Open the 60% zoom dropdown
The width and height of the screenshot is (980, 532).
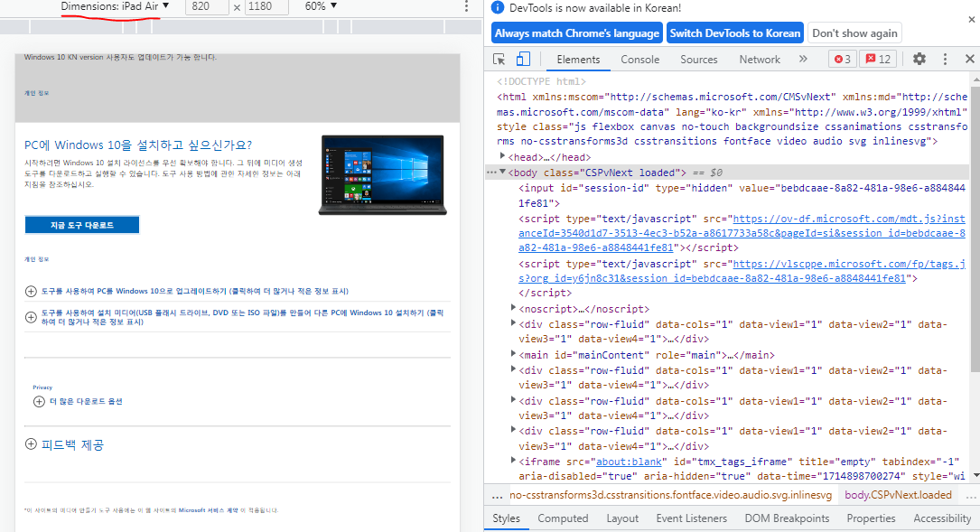click(x=321, y=6)
